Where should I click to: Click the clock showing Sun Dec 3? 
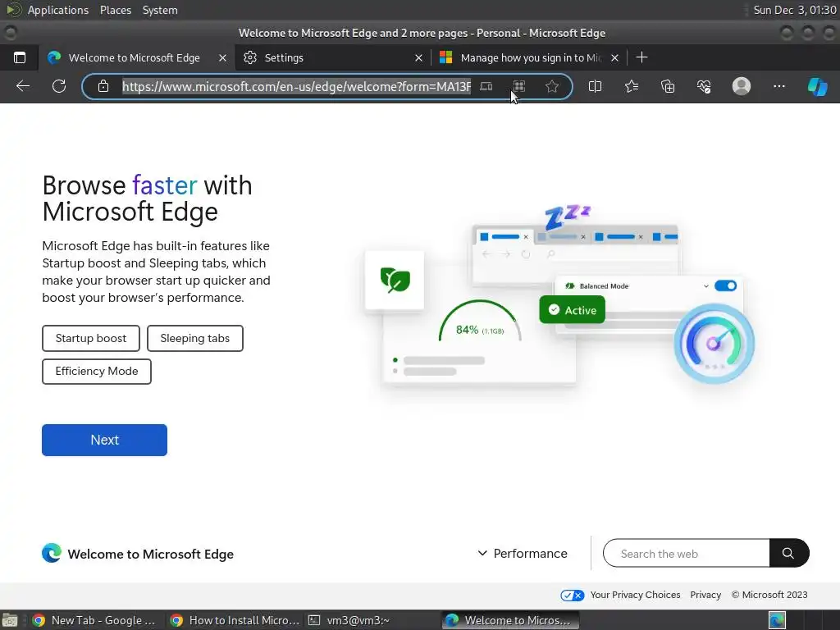[794, 10]
